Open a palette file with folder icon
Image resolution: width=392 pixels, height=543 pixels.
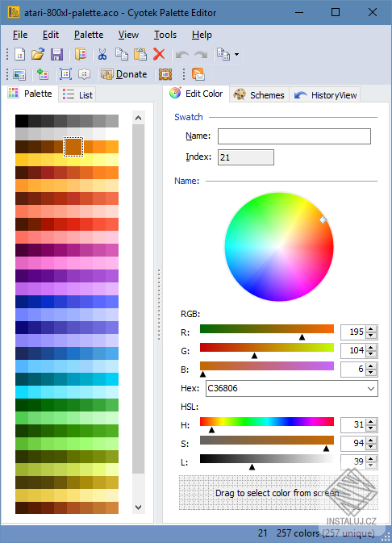pos(38,54)
